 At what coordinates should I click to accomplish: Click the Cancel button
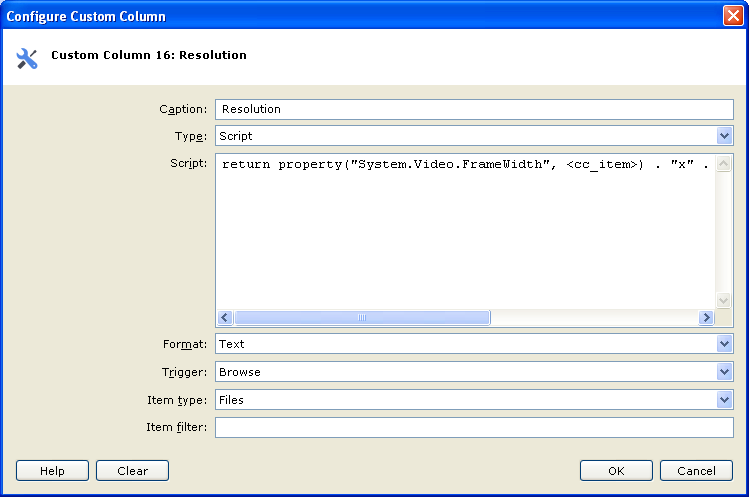tap(696, 471)
